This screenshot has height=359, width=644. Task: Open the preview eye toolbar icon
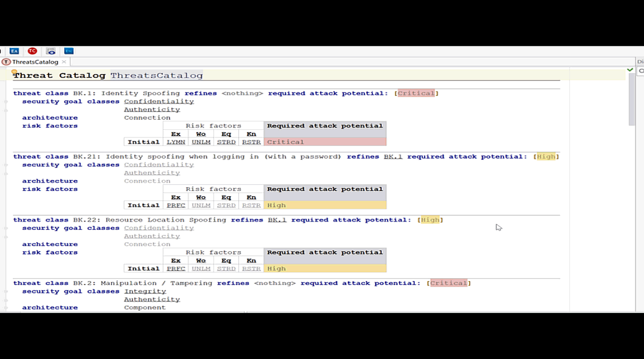[50, 51]
